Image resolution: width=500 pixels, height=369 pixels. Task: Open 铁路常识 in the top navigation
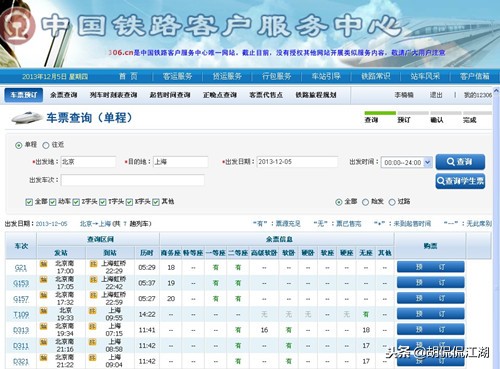tap(376, 76)
